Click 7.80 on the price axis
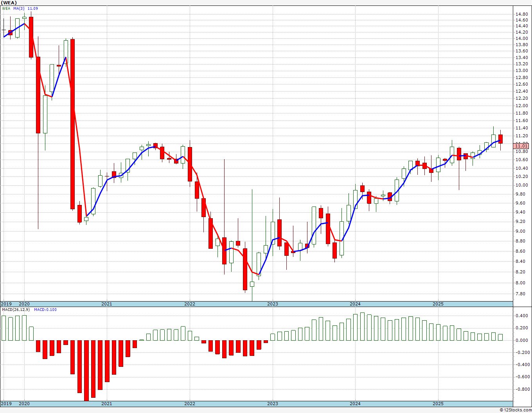This screenshot has height=413, width=532. pos(521,294)
